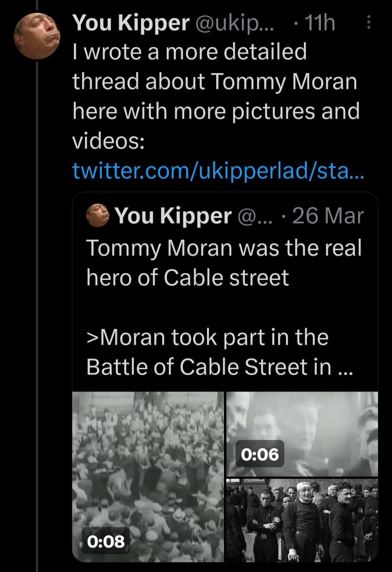Click the bold You Kipper name at top
The image size is (392, 572).
131,23
